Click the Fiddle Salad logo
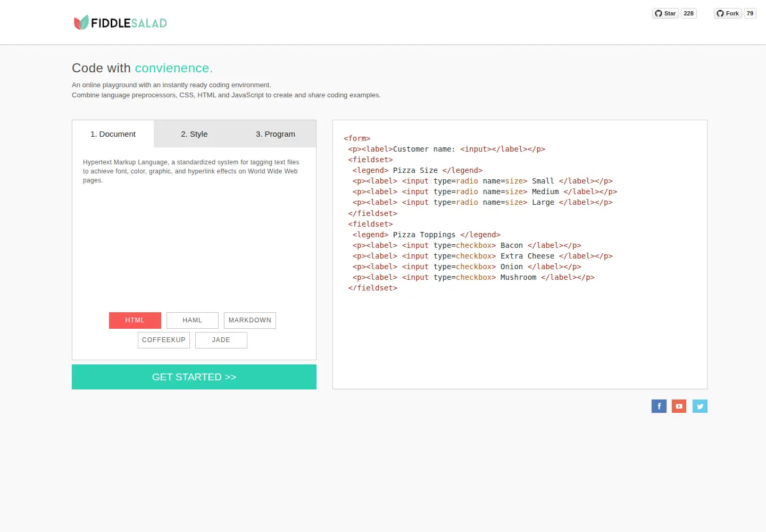Image resolution: width=766 pixels, height=532 pixels. 120,22
